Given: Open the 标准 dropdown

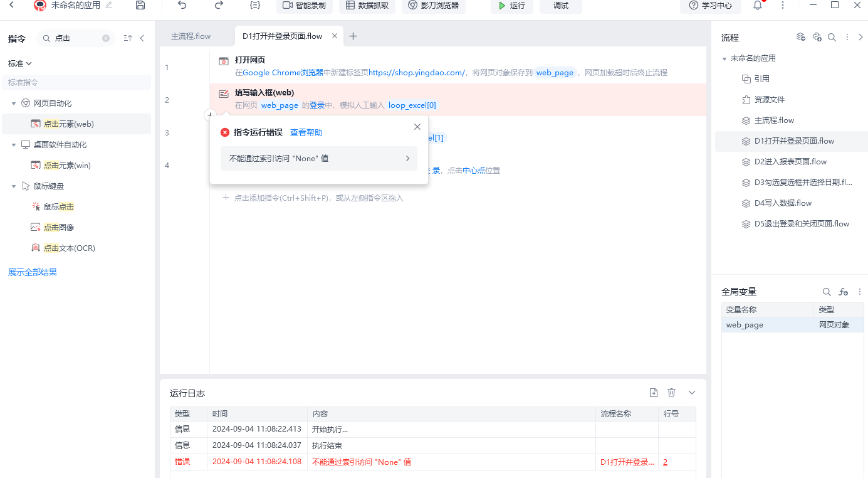Looking at the screenshot, I should (x=20, y=63).
